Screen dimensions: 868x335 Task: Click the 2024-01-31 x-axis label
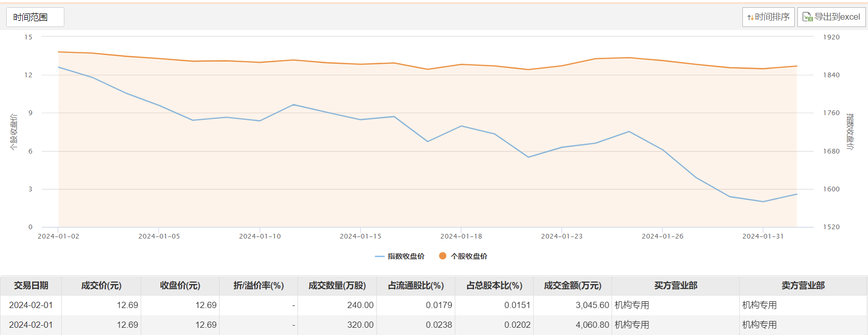click(763, 236)
